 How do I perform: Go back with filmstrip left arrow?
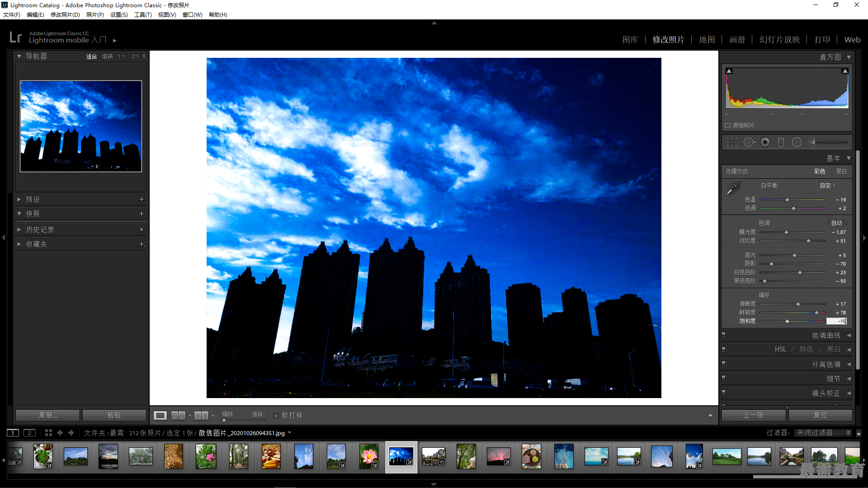tap(60, 433)
